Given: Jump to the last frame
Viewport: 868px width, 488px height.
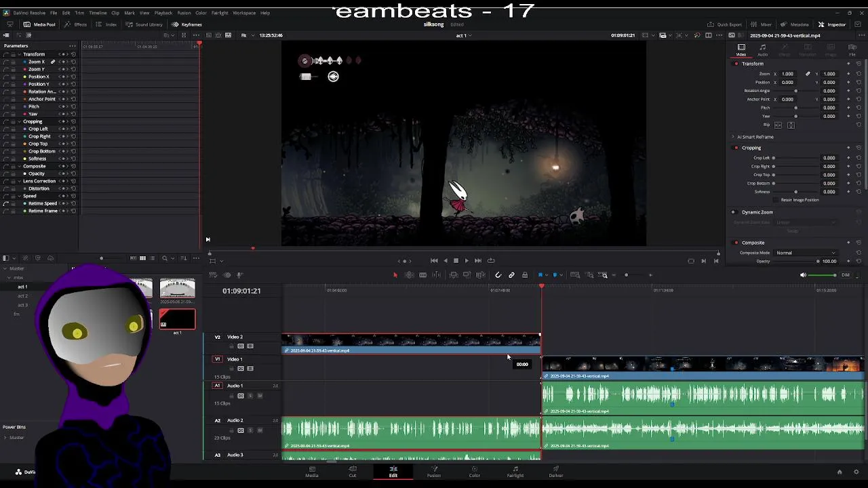Looking at the screenshot, I should click(478, 260).
